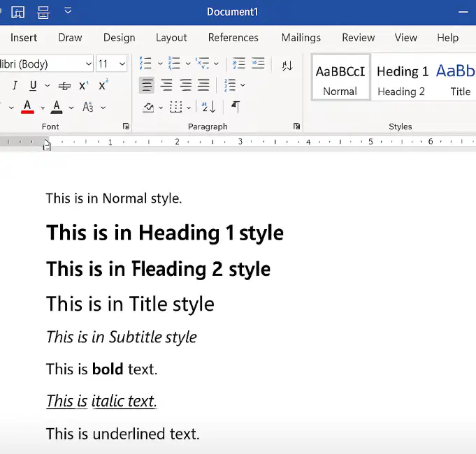
Task: Expand the Line Spacing dropdown arrow
Action: pos(243,85)
